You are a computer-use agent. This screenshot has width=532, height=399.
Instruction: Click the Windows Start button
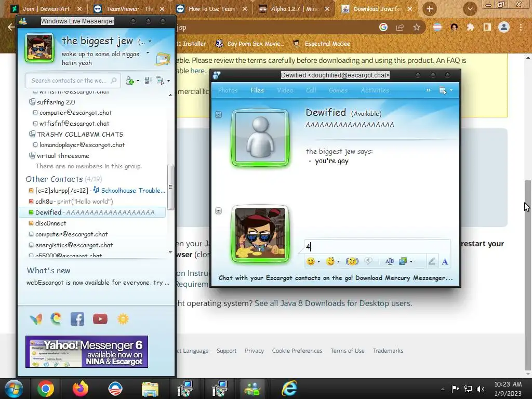(14, 389)
